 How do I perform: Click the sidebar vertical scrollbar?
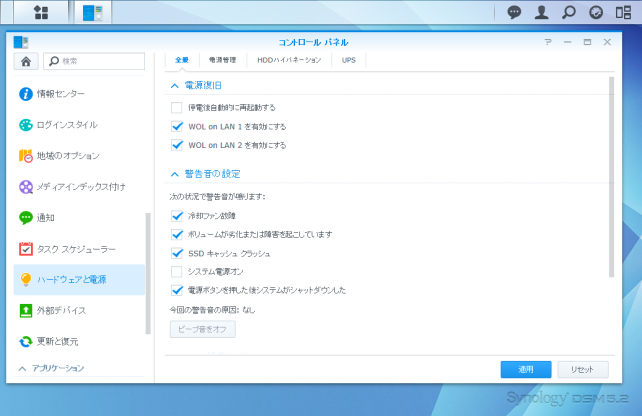[148, 274]
